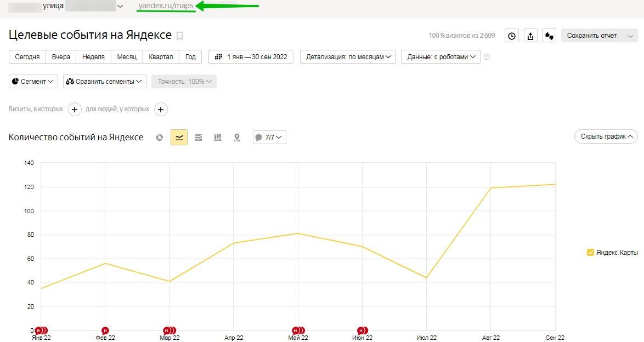This screenshot has height=342, width=644.
Task: Switch to pie chart view
Action: click(160, 138)
